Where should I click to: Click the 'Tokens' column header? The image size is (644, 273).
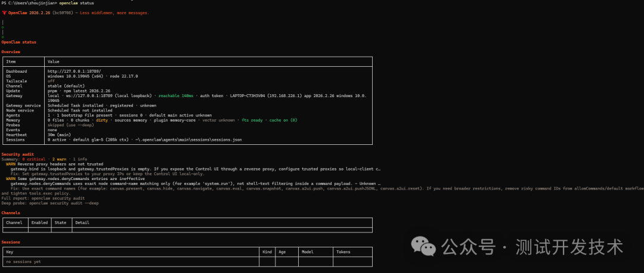[343, 252]
